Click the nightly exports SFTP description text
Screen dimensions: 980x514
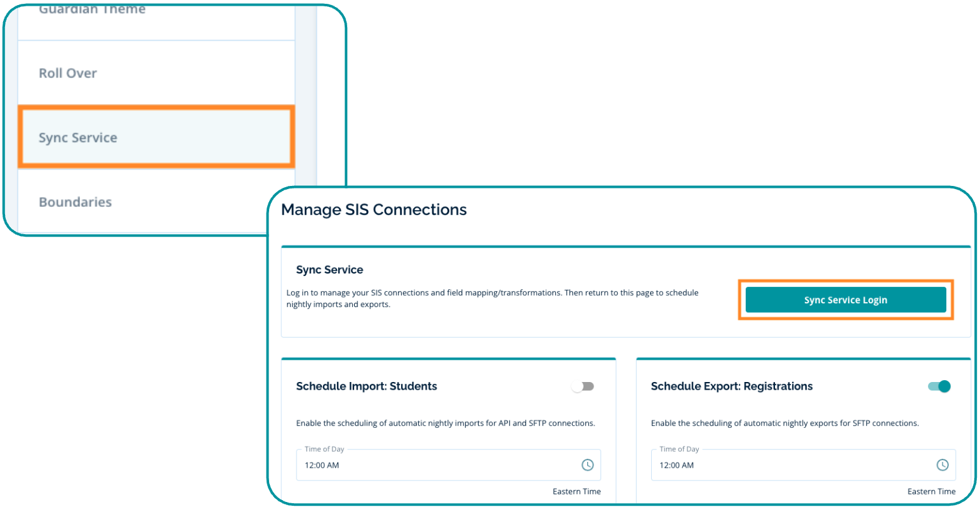coord(785,423)
